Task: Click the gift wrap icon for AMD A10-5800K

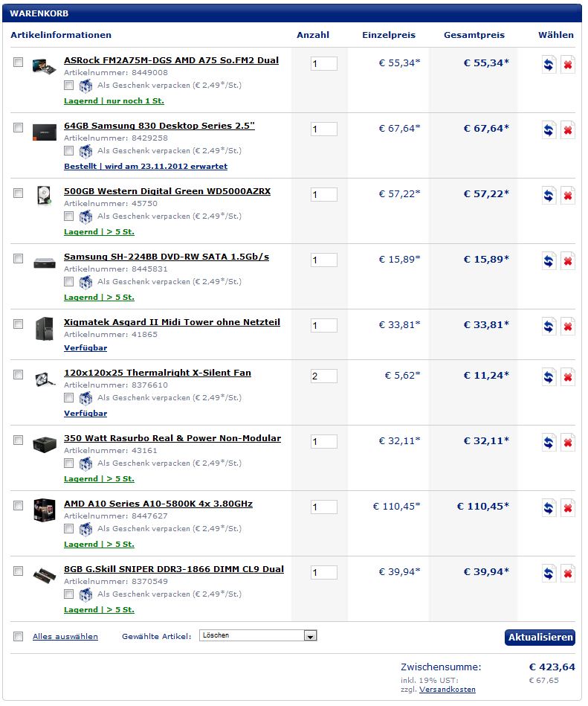Action: tap(85, 529)
